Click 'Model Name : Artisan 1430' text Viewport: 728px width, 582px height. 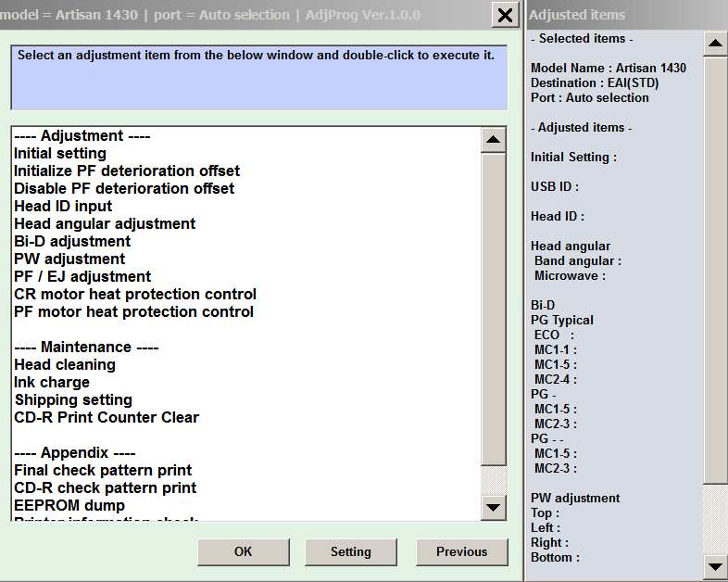[x=609, y=68]
